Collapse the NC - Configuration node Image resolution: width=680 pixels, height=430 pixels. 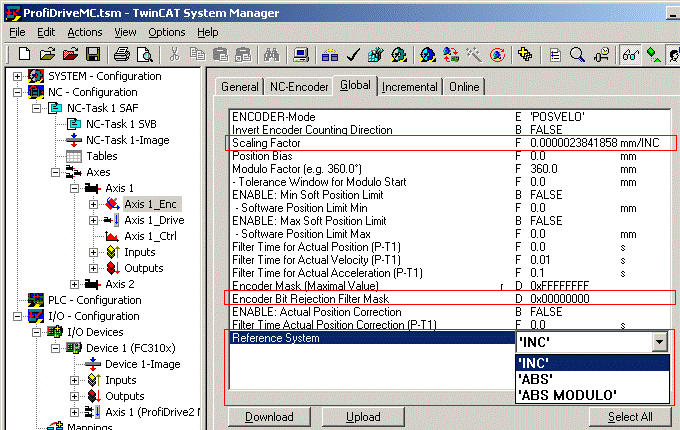(17, 92)
